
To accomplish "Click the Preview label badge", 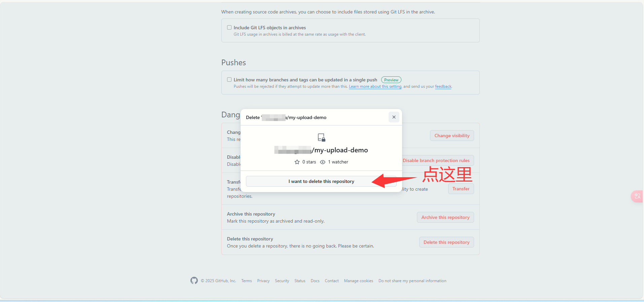I will click(x=391, y=80).
